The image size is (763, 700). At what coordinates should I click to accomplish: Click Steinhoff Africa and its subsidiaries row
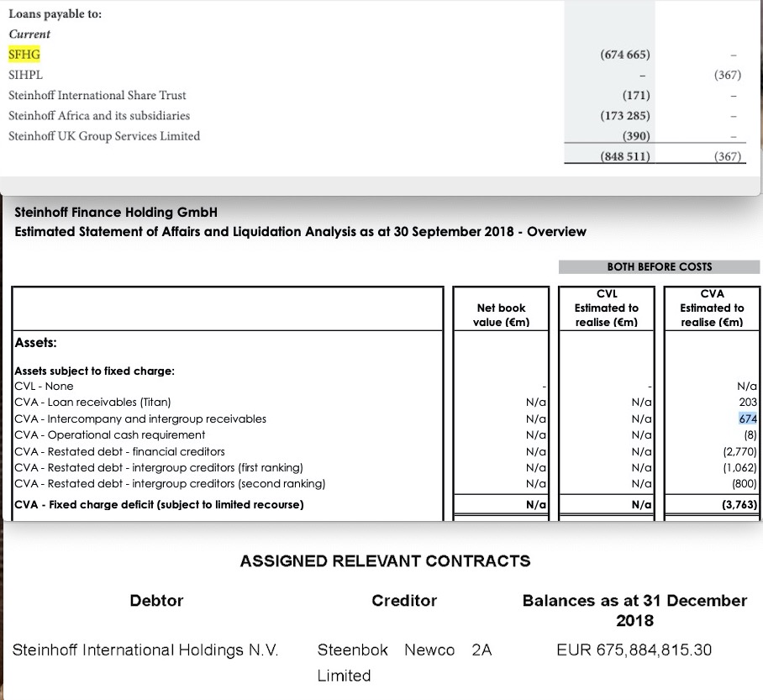point(101,115)
